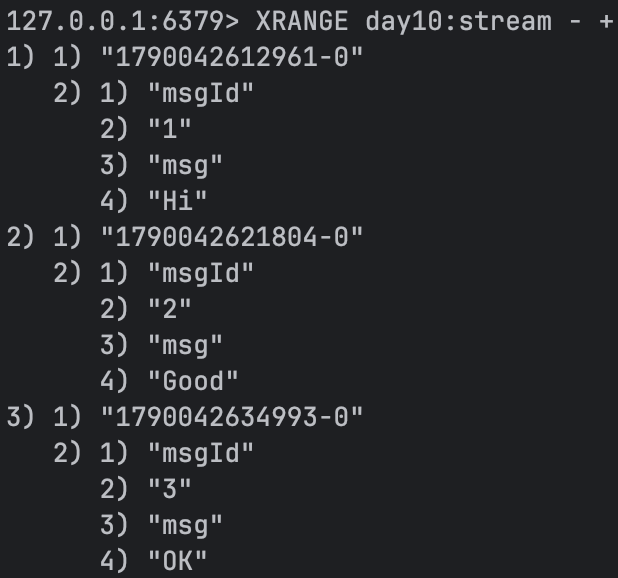Click the "Good" message value

pos(193,381)
